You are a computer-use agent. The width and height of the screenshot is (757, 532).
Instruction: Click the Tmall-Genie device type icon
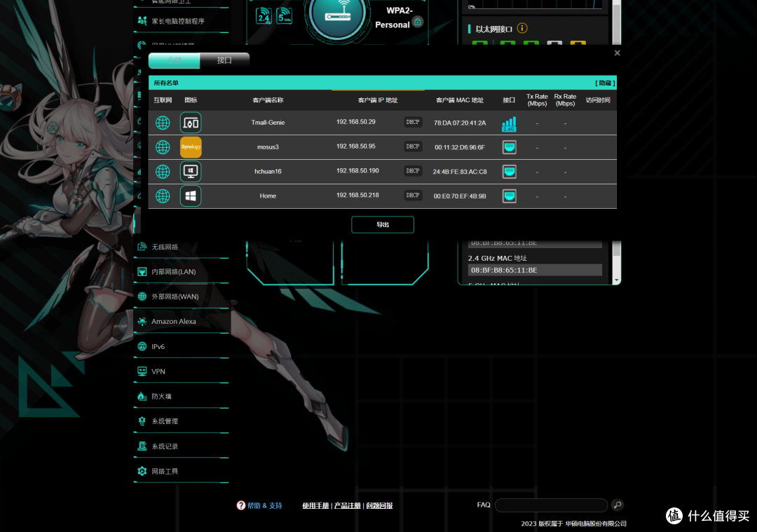(191, 123)
